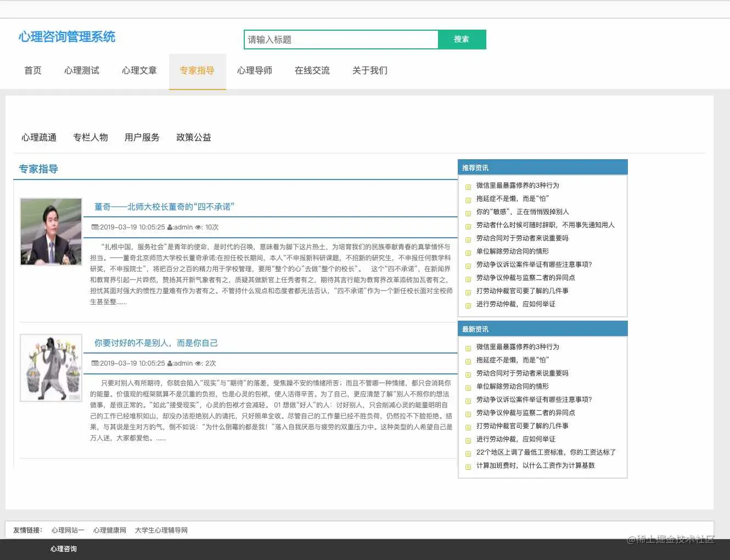The image size is (730, 560).
Task: Click the note icon beside 微信里最暴露修养的3种行为 in 推荐资讯
Action: coord(468,186)
